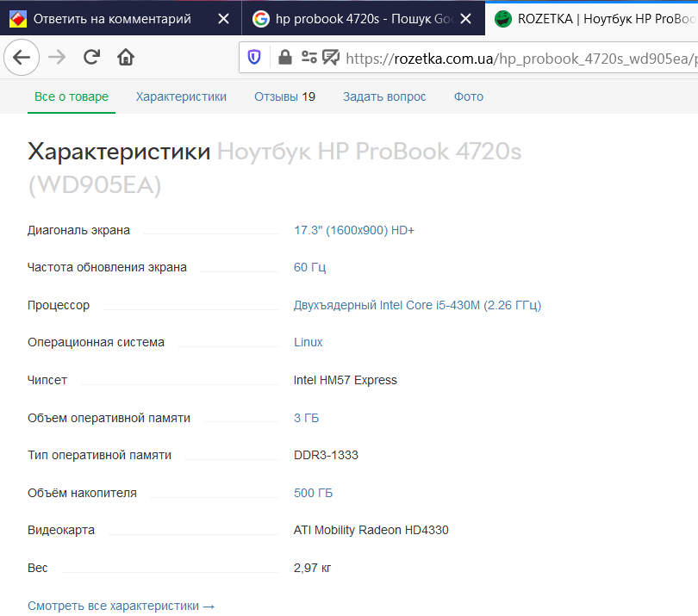
Task: Reload the Rozetka page
Action: coord(91,57)
